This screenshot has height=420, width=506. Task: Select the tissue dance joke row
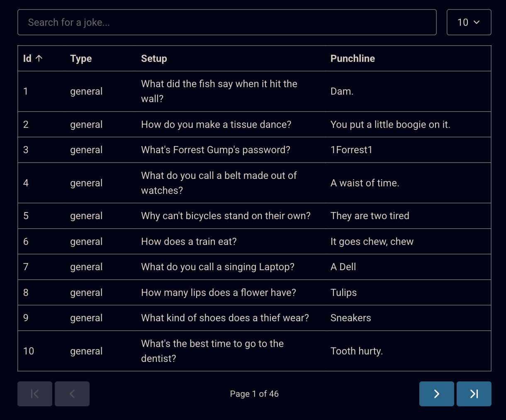point(254,125)
